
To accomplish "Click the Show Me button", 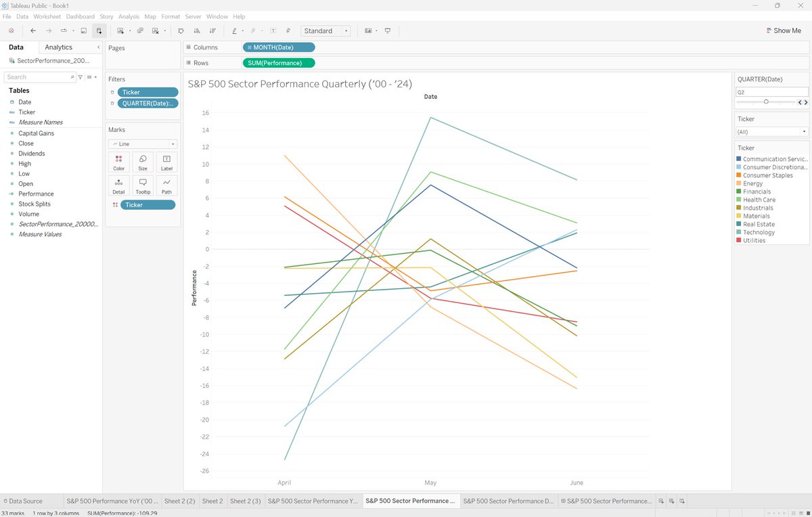I will pyautogui.click(x=784, y=30).
